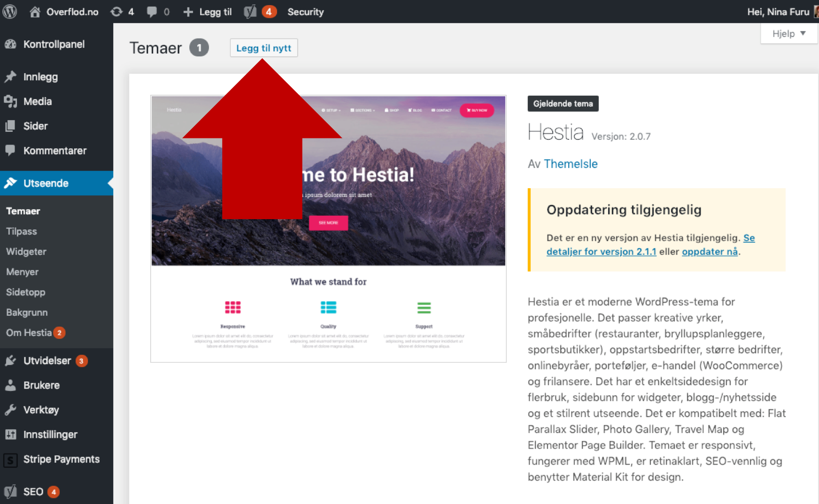819x504 pixels.
Task: Click the SEO Yoast icon in sidebar
Action: [x=10, y=491]
